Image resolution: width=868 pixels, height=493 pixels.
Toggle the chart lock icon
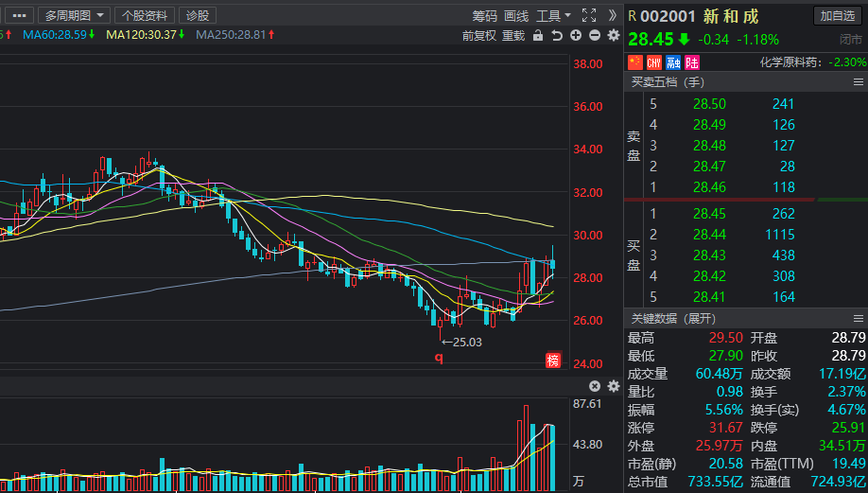coord(537,35)
